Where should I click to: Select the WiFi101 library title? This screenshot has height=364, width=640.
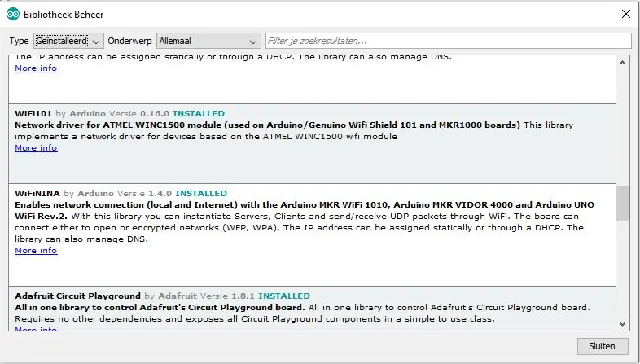click(x=33, y=113)
